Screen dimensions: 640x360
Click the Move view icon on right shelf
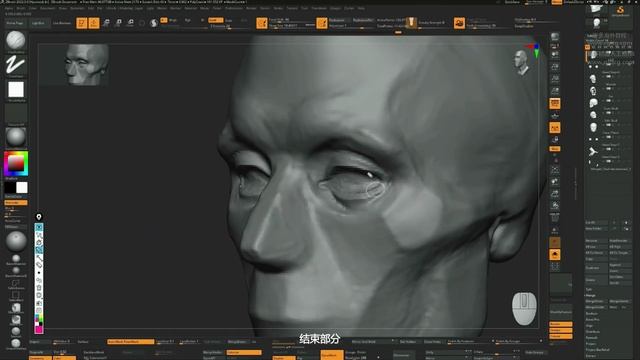click(x=555, y=182)
